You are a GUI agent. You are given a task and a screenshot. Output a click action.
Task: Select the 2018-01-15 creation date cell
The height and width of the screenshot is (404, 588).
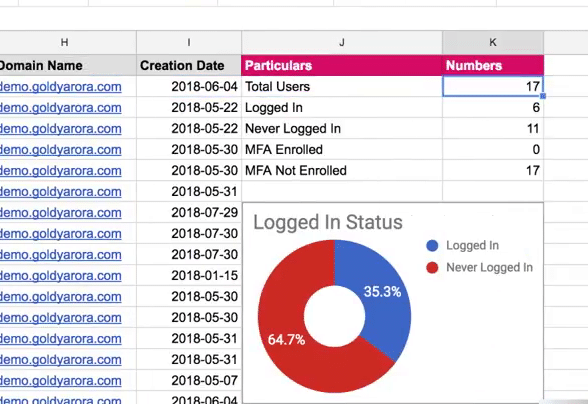(189, 276)
